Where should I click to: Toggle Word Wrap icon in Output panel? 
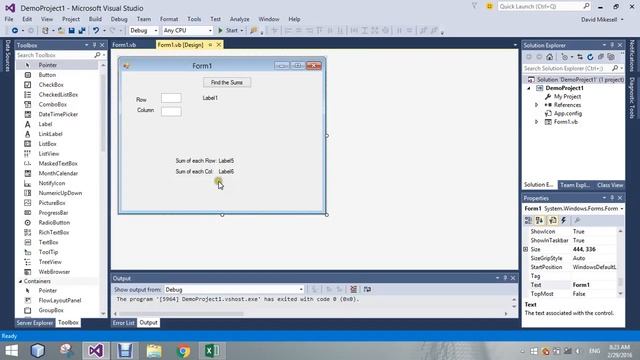point(367,289)
